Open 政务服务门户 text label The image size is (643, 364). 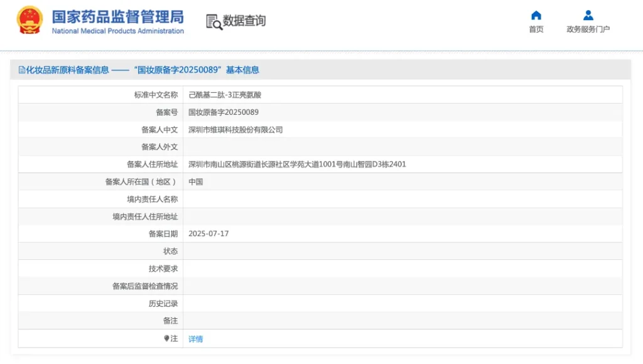tap(588, 29)
